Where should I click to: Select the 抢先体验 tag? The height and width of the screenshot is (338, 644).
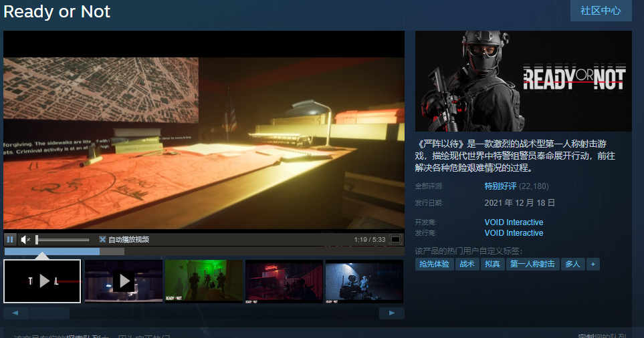click(x=434, y=264)
